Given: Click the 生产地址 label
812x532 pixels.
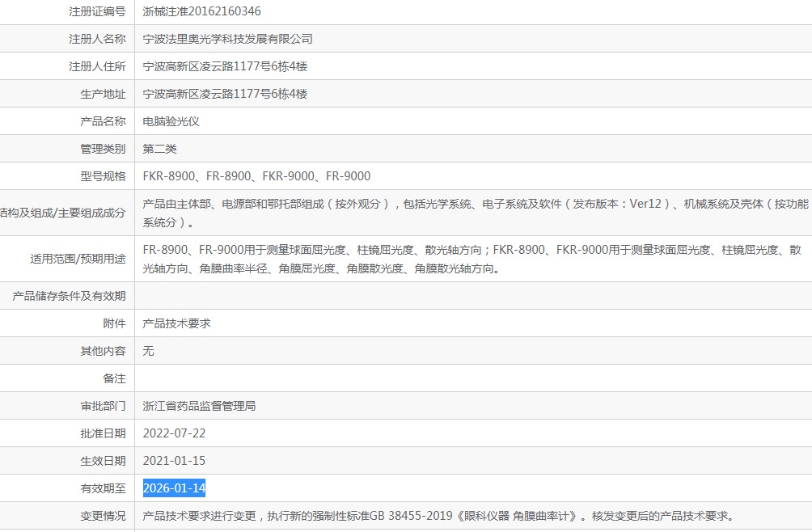Looking at the screenshot, I should tap(103, 94).
